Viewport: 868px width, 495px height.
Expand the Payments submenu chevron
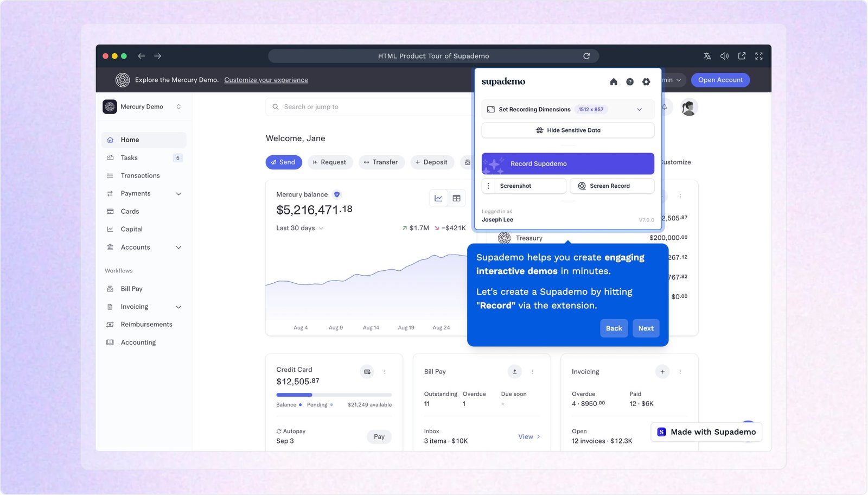click(x=178, y=194)
